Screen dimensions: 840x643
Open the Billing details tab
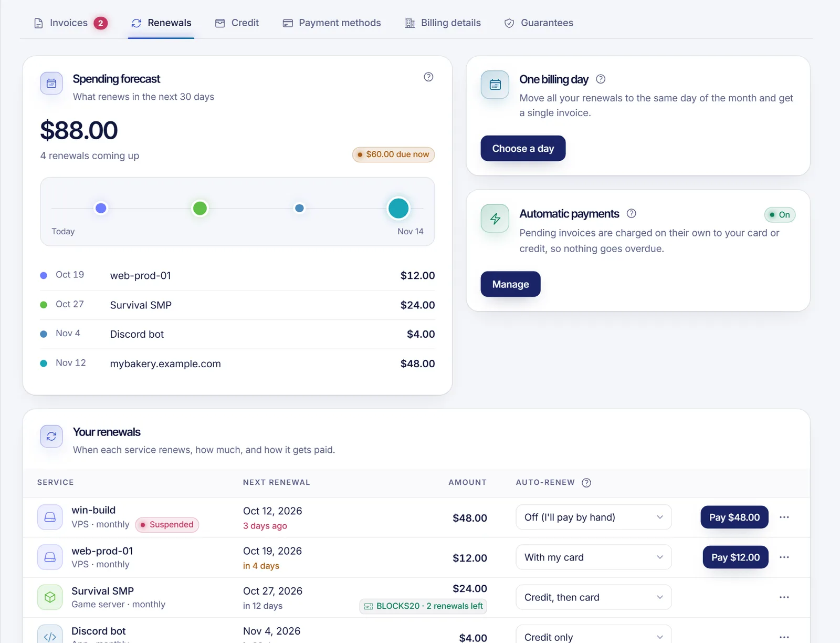(x=443, y=23)
